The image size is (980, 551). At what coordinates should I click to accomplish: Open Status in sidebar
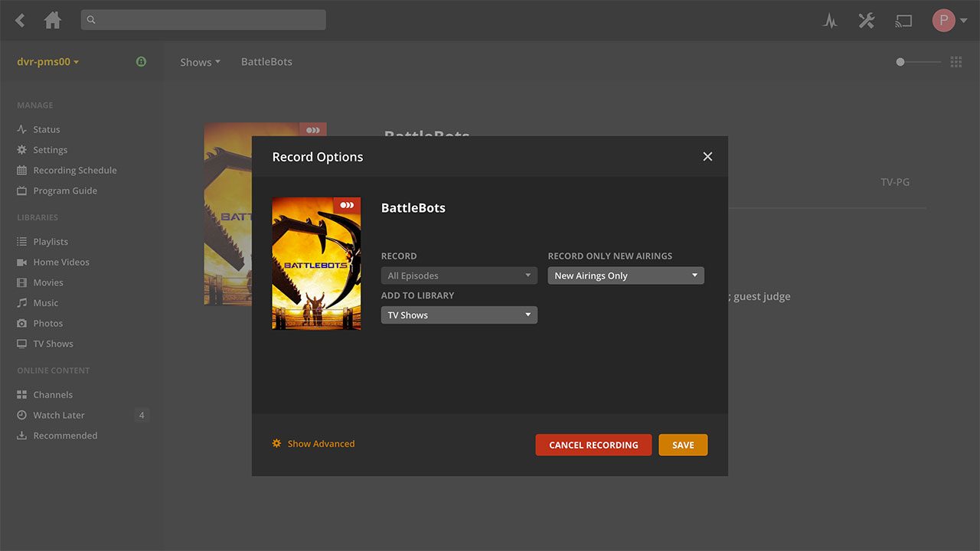coord(47,129)
